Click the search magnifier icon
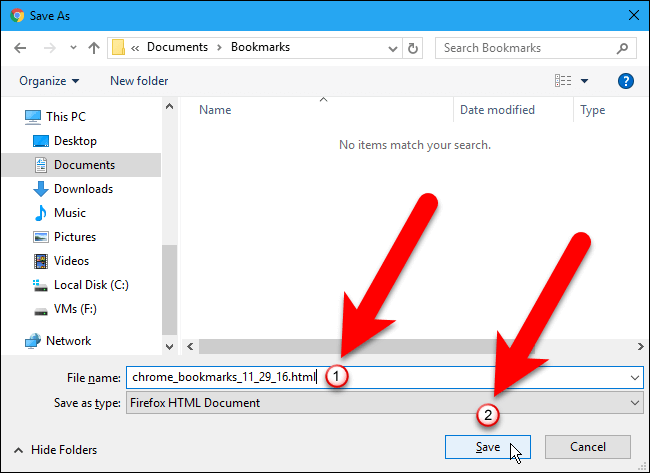650x473 pixels. pyautogui.click(x=622, y=49)
